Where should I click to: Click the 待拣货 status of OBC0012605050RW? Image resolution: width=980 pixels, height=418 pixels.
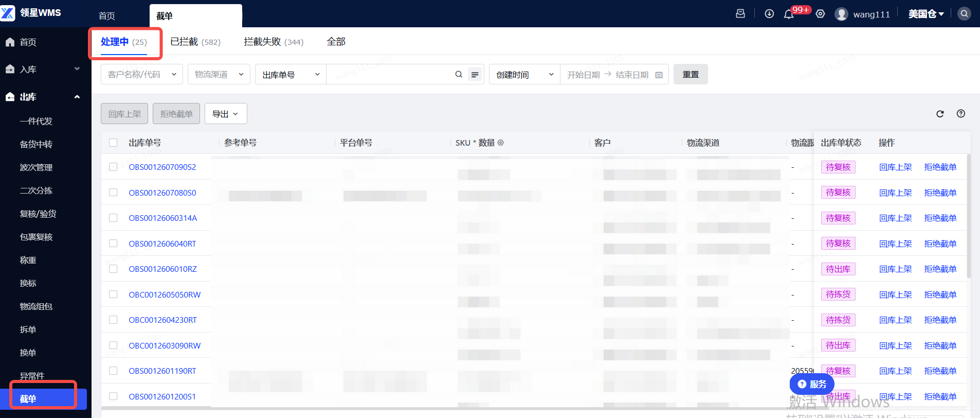[x=838, y=294]
